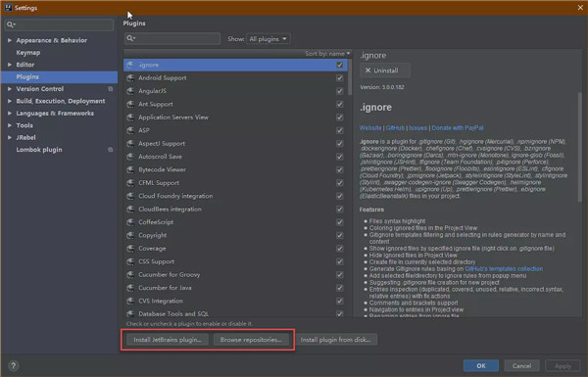Click the Ant Support plugin icon
Viewport: 588px width, 377px height.
pos(130,104)
